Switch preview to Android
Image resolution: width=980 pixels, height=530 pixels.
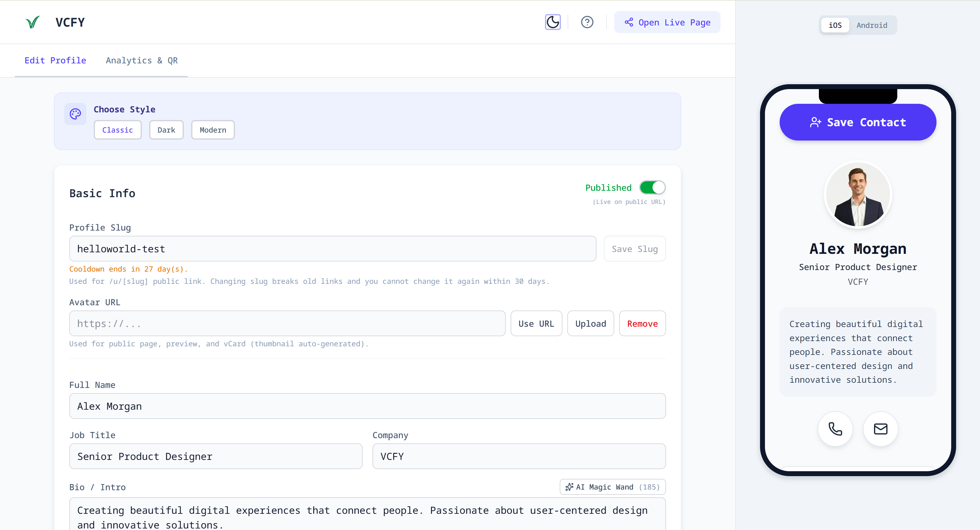[x=872, y=25]
